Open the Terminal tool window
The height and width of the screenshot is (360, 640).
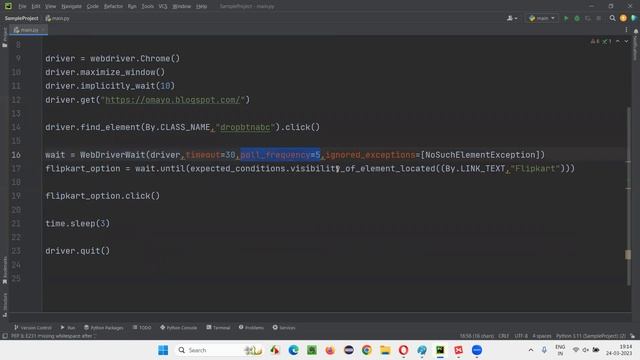(x=218, y=327)
